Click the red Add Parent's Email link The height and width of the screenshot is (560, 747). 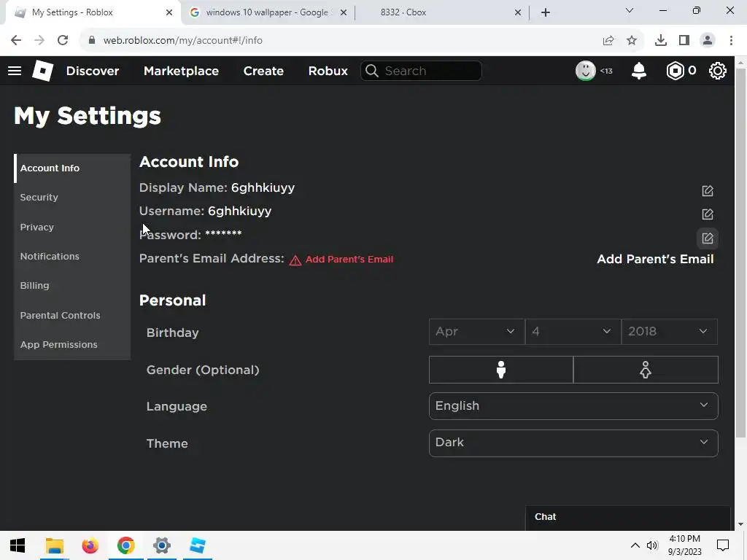coord(349,260)
